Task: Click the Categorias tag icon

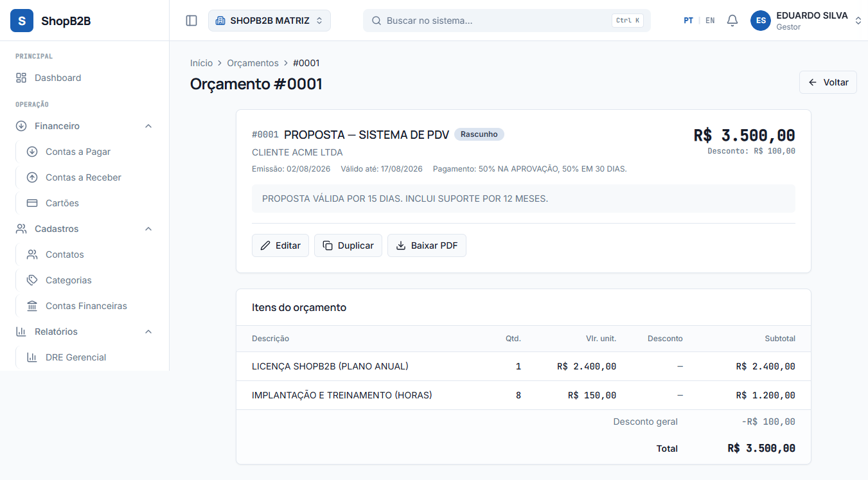Action: tap(32, 280)
